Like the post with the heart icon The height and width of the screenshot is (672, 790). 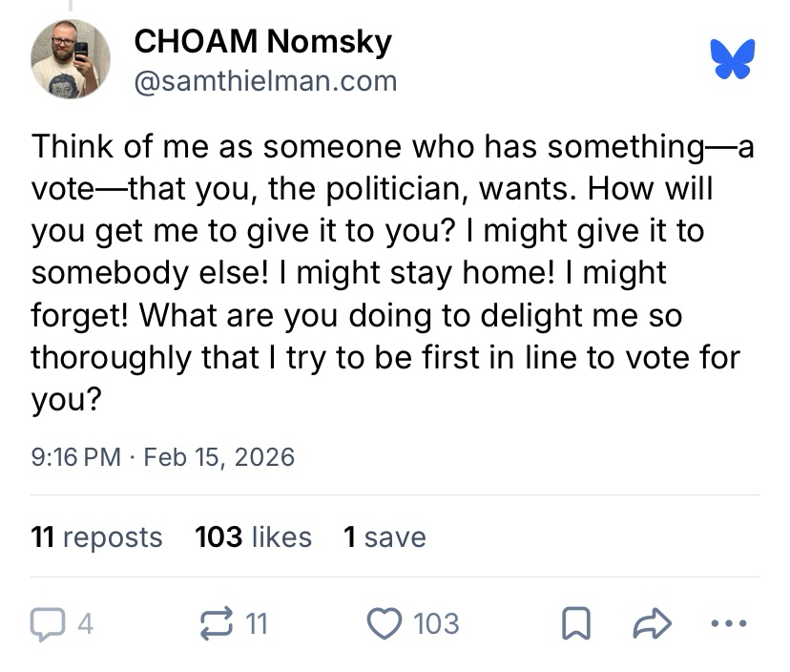click(384, 624)
